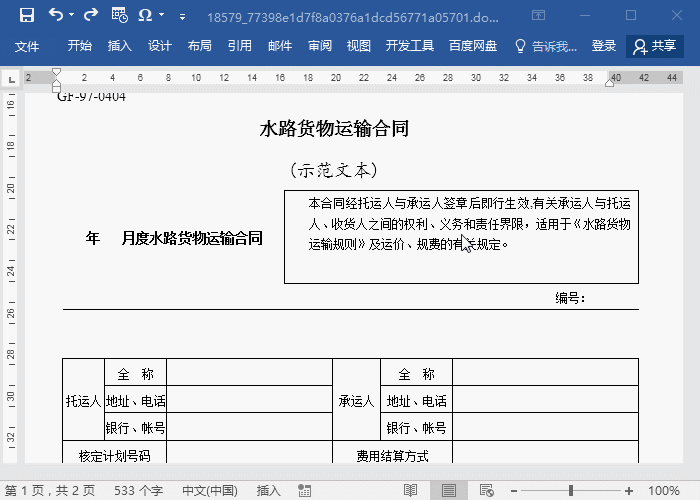Click the 中文(中国) language indicator

(210, 490)
